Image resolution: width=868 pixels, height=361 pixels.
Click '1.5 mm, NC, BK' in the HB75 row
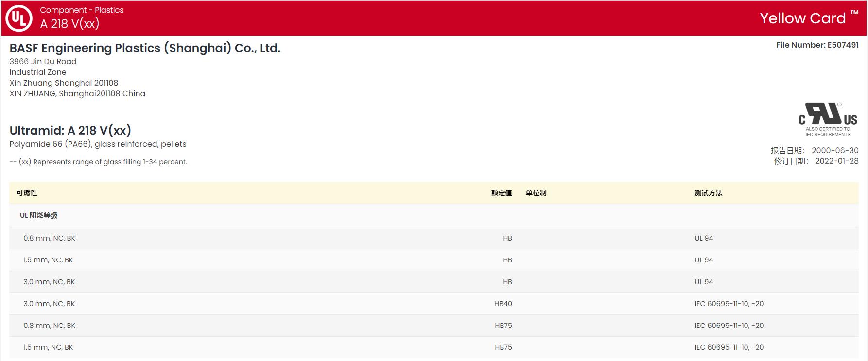tap(48, 347)
